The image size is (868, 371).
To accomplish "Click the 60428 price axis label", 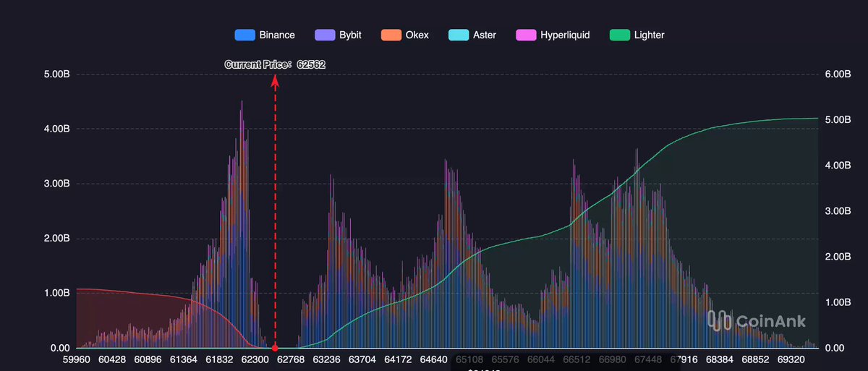I will coord(112,359).
